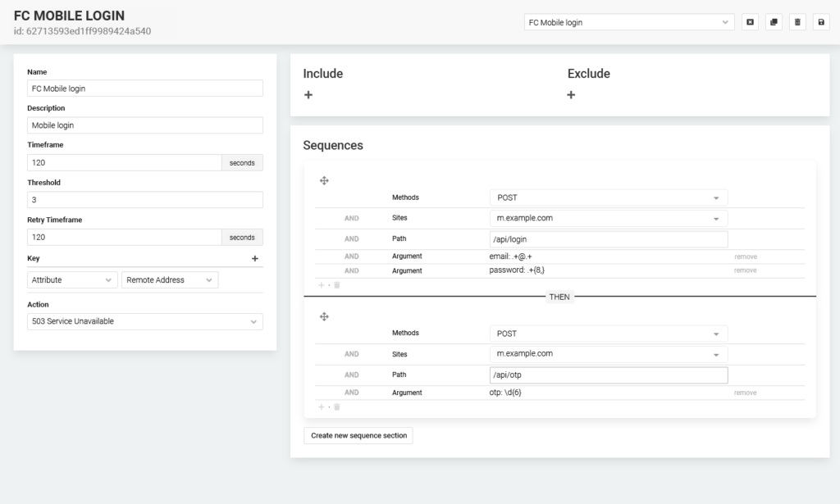This screenshot has width=840, height=504.
Task: Open Methods dropdown in first sequence
Action: point(609,198)
